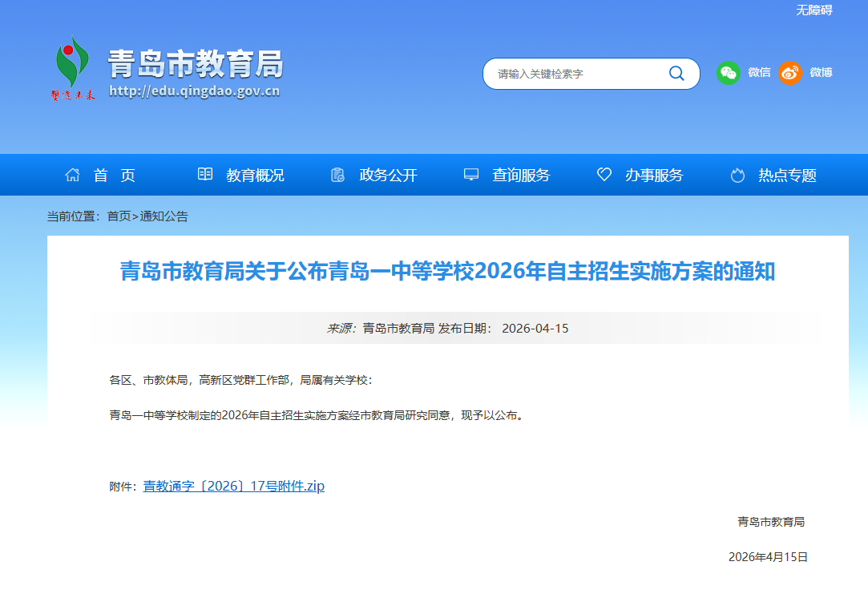Select 查询服务 in the navigation bar

[521, 176]
